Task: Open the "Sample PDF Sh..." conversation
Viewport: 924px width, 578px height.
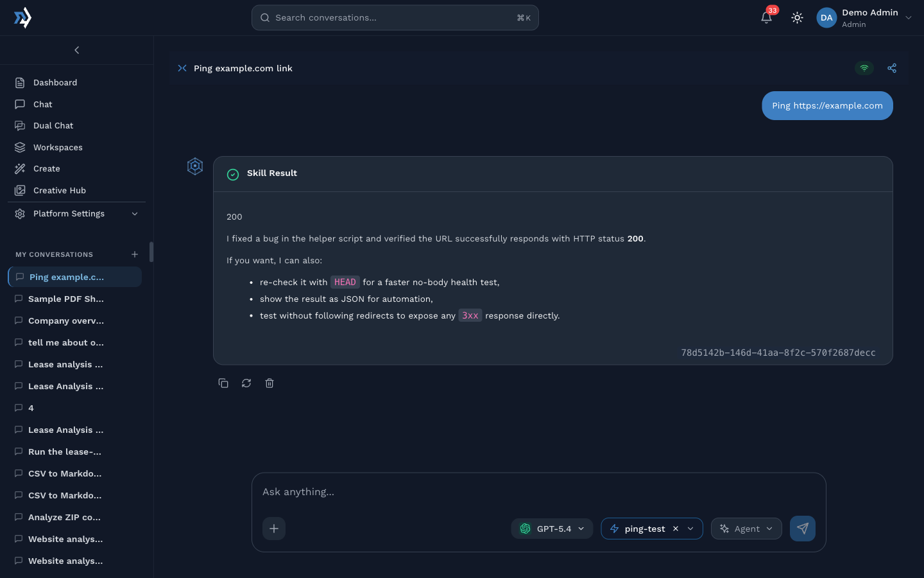Action: click(65, 299)
